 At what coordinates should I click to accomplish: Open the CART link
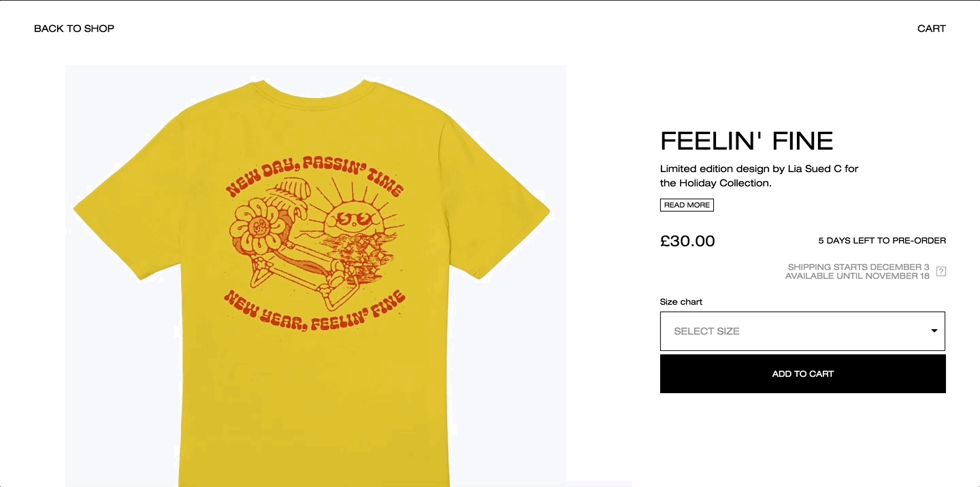coord(931,29)
